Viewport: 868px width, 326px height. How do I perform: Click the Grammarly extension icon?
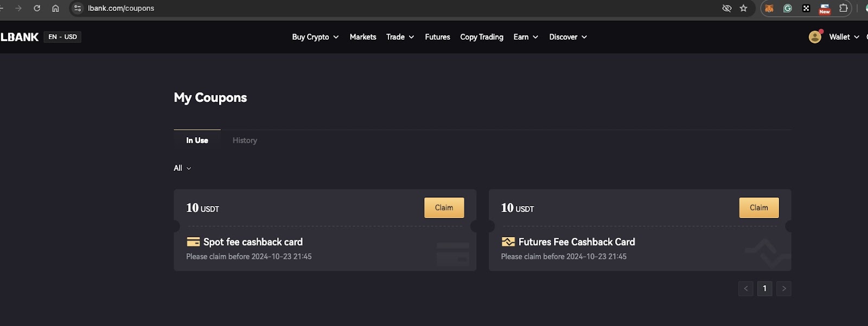coord(788,8)
